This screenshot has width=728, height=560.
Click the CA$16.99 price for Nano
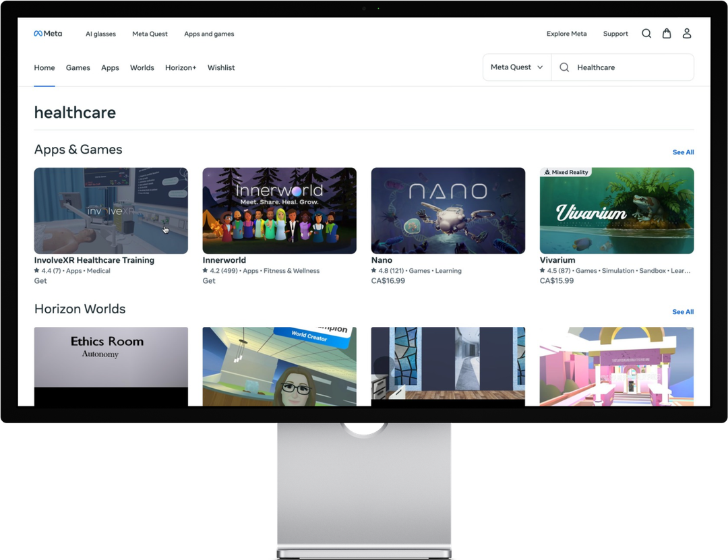[x=388, y=281]
